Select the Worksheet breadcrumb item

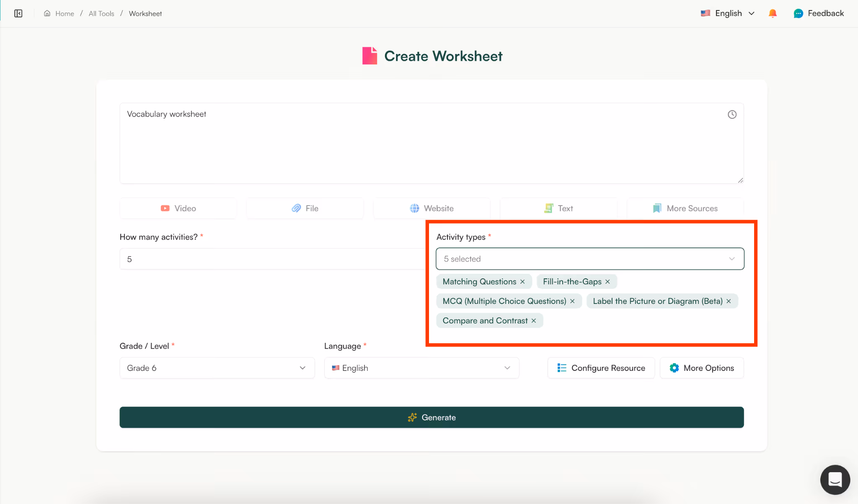(x=145, y=13)
